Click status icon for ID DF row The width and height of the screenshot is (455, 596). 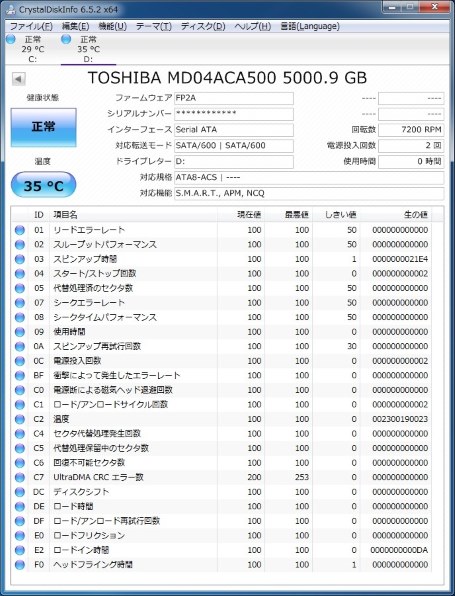20,521
